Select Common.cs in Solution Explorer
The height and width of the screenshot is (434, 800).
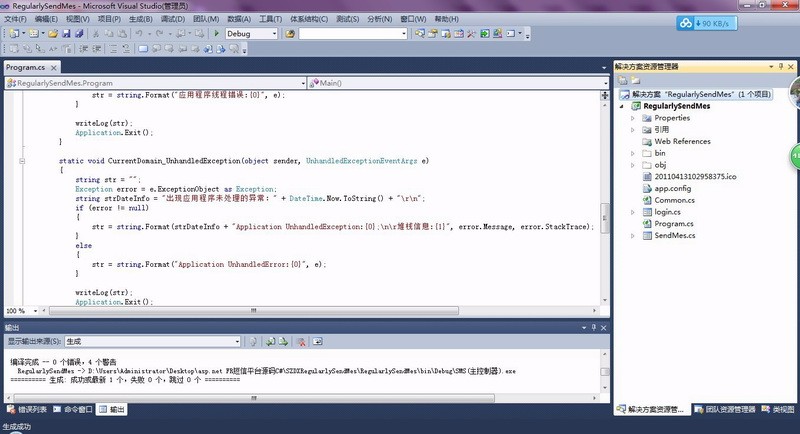click(x=674, y=200)
